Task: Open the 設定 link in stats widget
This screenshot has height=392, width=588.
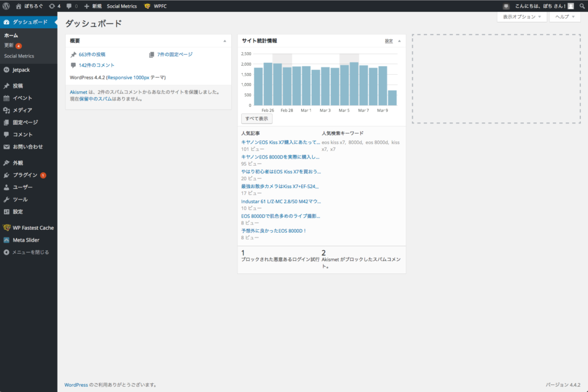Action: pyautogui.click(x=389, y=41)
